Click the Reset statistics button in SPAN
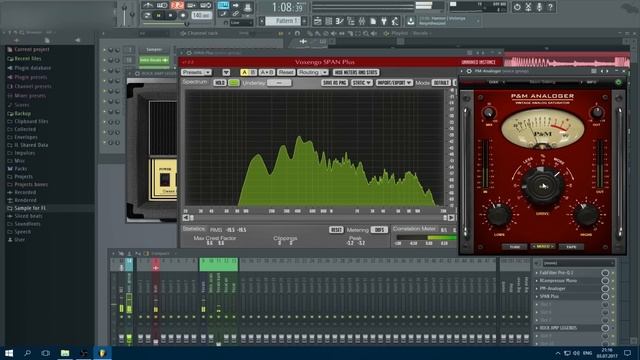The image size is (640, 360). (336, 230)
